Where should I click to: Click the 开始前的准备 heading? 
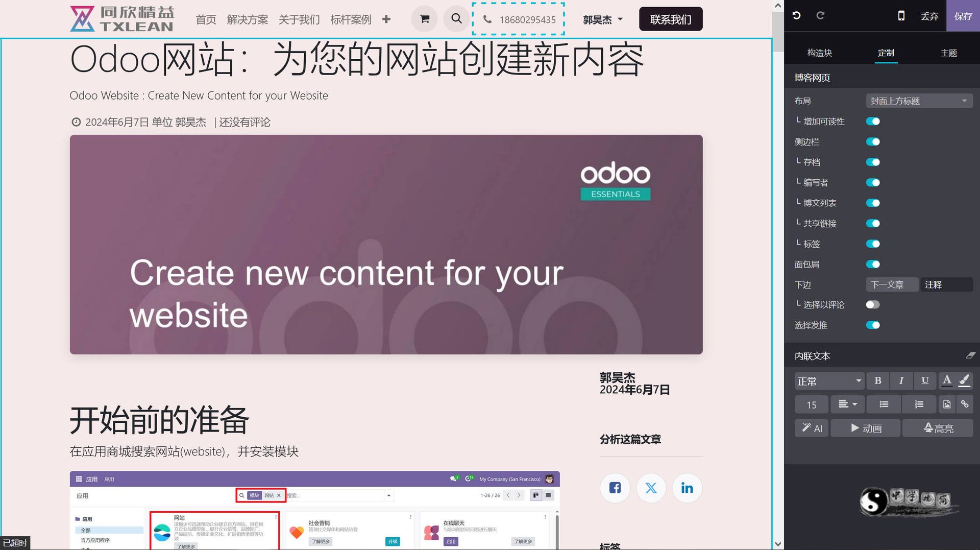159,420
